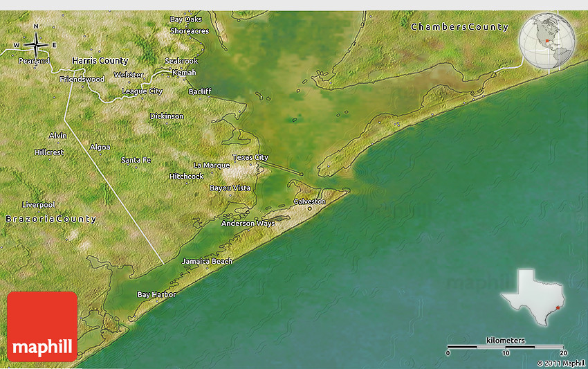
Task: Click the Bay Harbor label
Action: click(156, 294)
